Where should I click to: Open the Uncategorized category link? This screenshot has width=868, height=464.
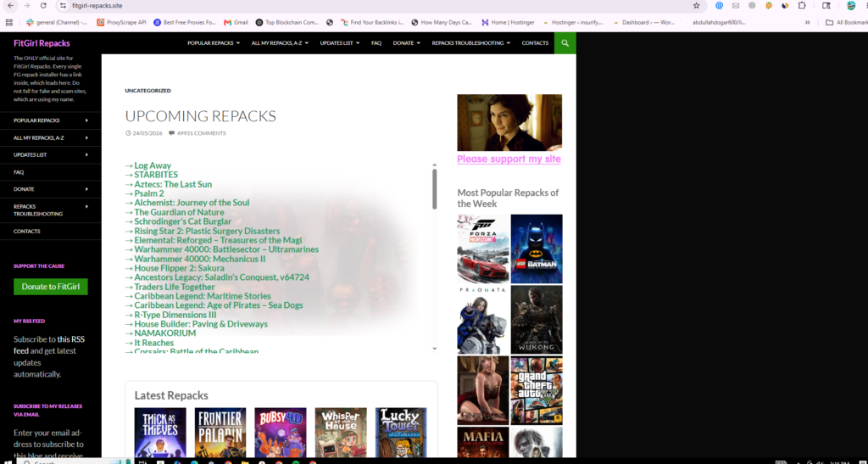tap(147, 91)
